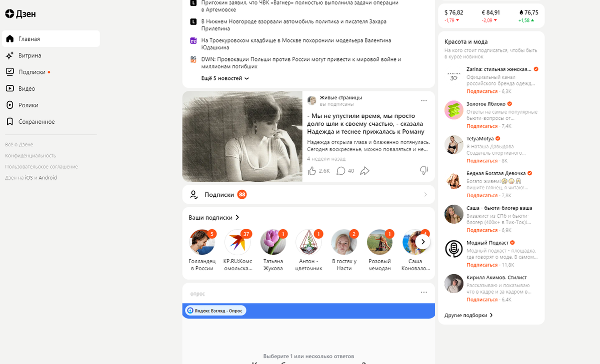600x364 pixels.
Task: Expand Ещё 5 новостей list
Action: 225,78
